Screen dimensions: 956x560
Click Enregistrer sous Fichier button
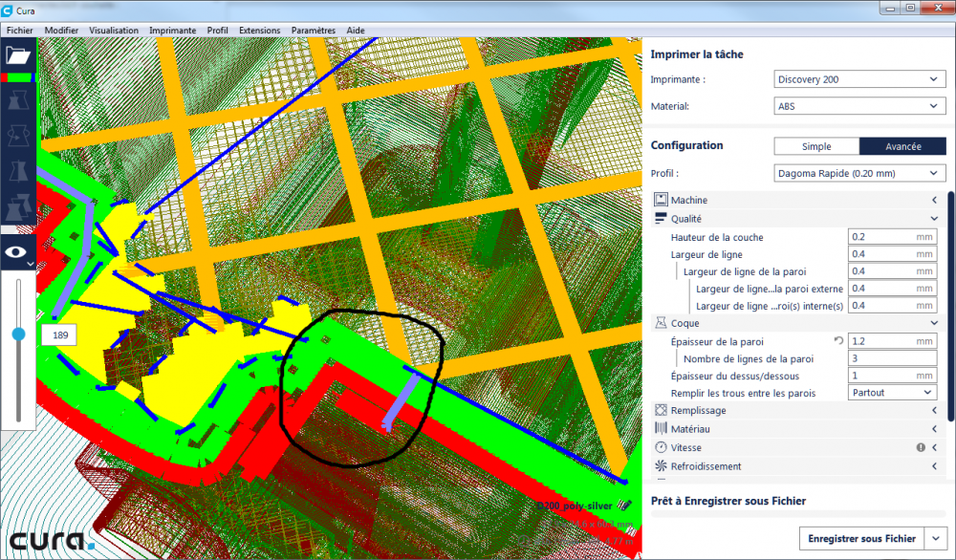(861, 539)
